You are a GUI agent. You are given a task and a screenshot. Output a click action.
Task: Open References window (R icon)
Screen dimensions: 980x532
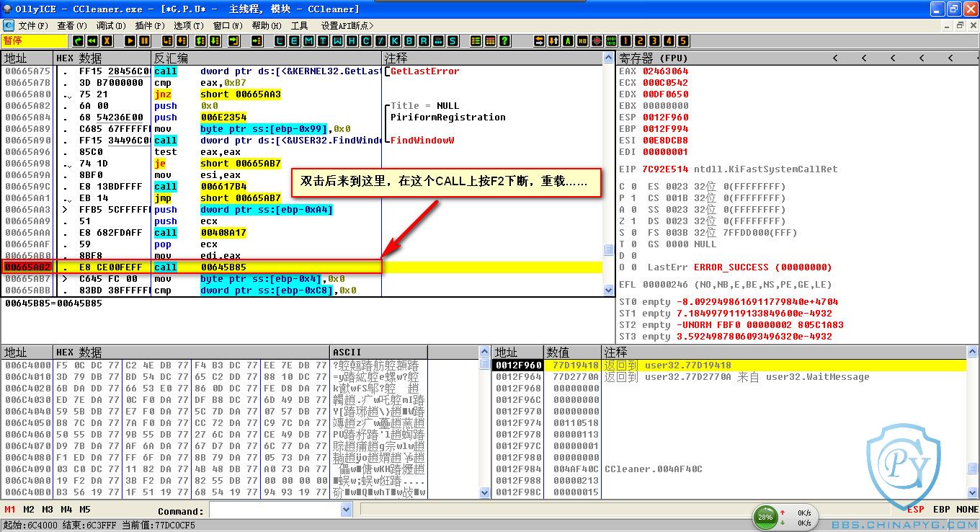[424, 41]
